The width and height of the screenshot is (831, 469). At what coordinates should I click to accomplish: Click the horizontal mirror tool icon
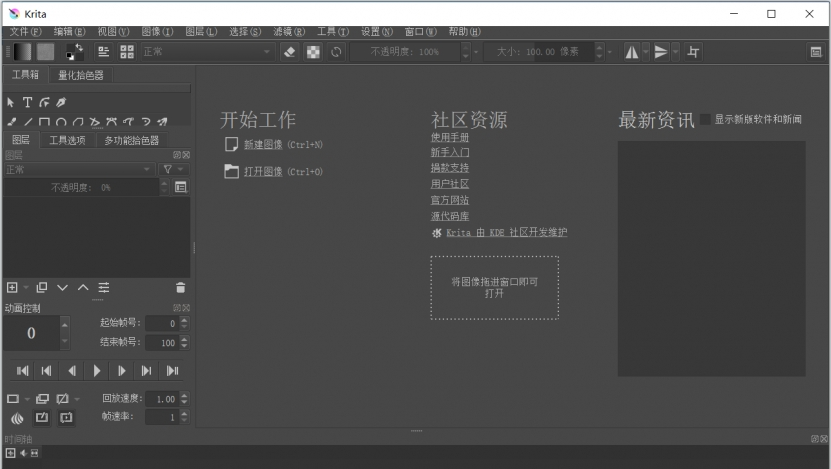(632, 52)
